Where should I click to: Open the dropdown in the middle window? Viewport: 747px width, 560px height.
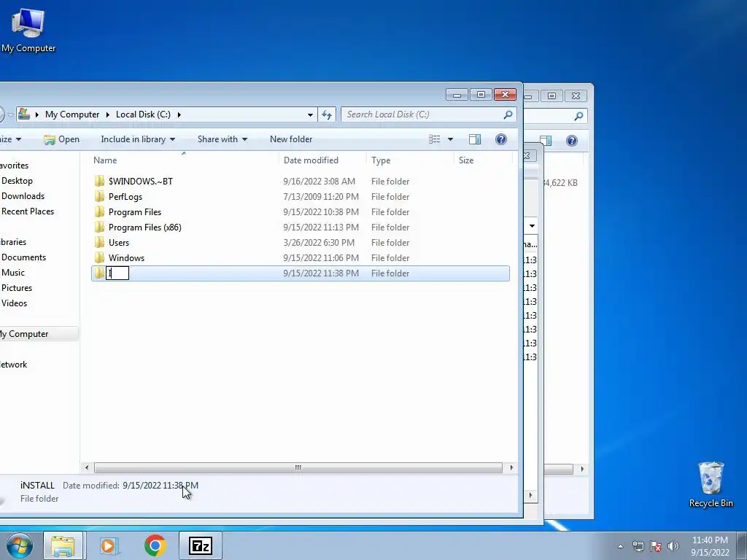point(532,226)
